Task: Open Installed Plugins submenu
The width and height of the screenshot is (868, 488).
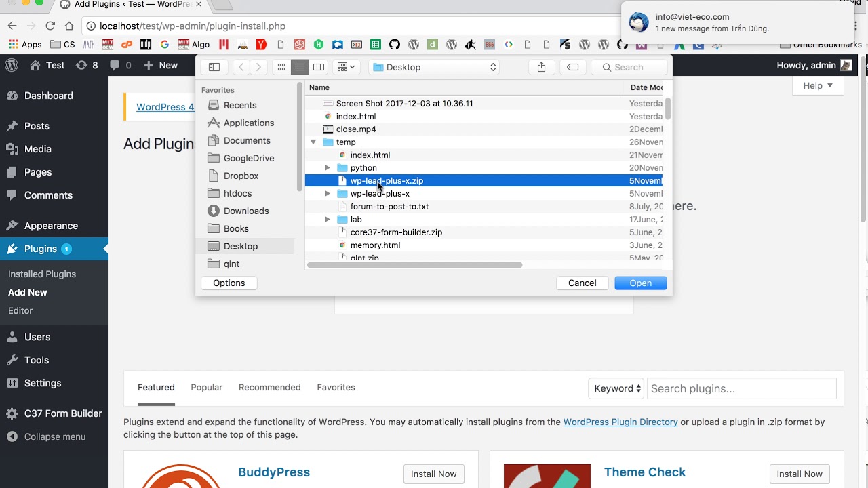Action: point(42,274)
